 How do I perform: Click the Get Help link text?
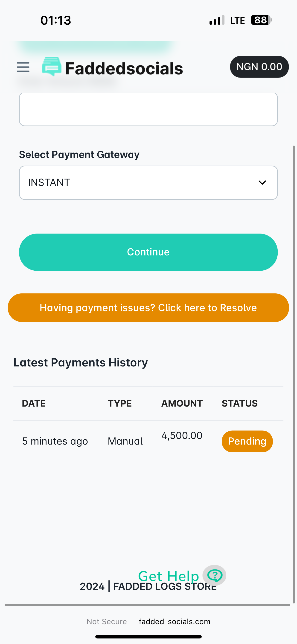pos(169,576)
